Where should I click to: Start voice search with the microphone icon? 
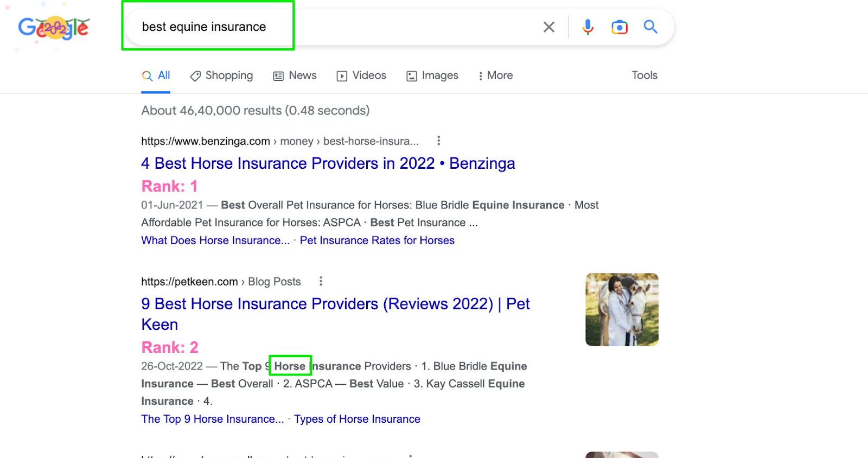(588, 27)
